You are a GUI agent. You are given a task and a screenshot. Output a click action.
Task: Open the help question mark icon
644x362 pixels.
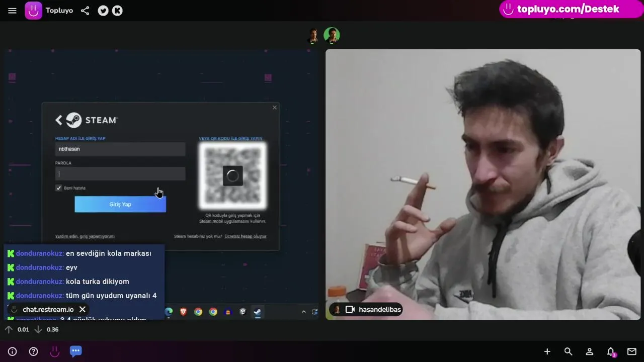point(34,351)
